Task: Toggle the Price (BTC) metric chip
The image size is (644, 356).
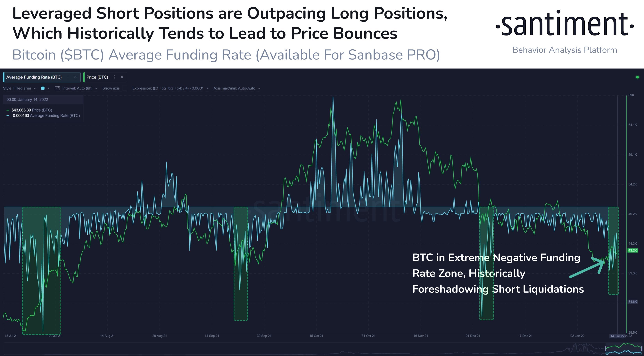Action: [x=97, y=77]
